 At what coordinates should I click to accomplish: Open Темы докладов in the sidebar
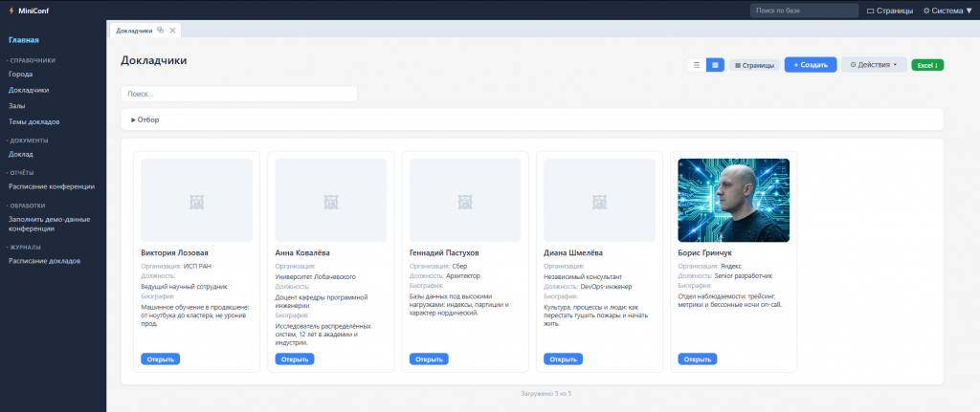(33, 121)
